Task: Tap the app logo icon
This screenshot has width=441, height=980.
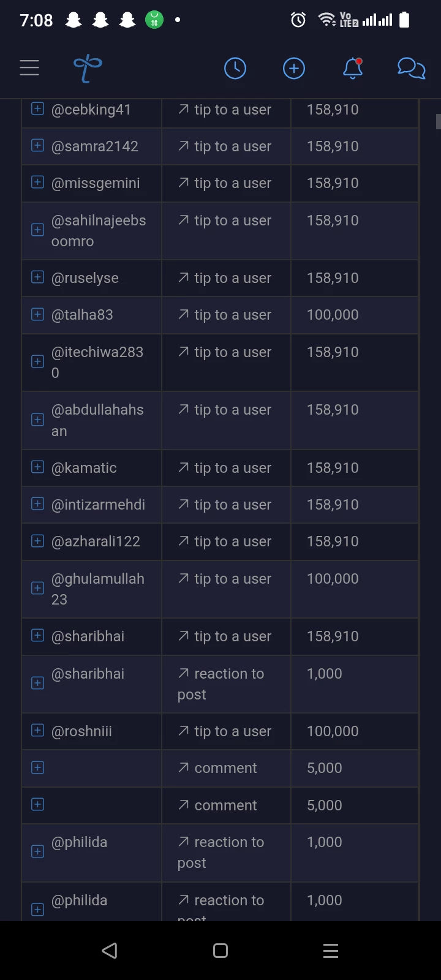Action: (x=88, y=68)
